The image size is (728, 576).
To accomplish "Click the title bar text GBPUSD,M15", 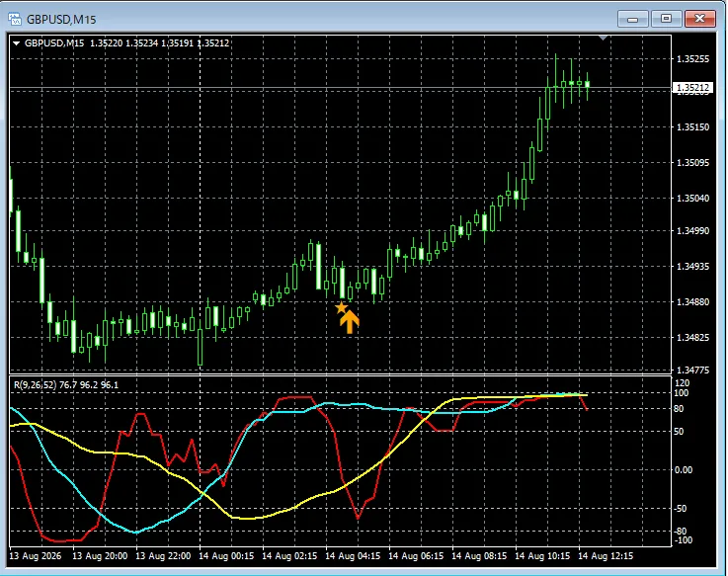I will point(61,20).
